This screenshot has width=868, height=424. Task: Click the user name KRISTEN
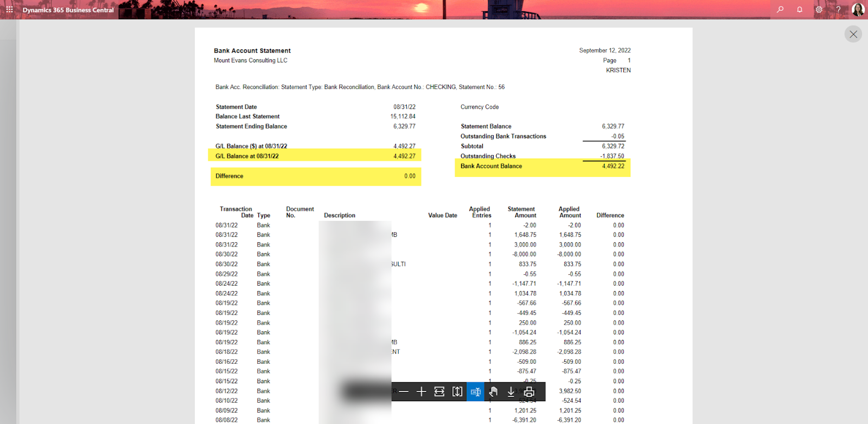618,70
